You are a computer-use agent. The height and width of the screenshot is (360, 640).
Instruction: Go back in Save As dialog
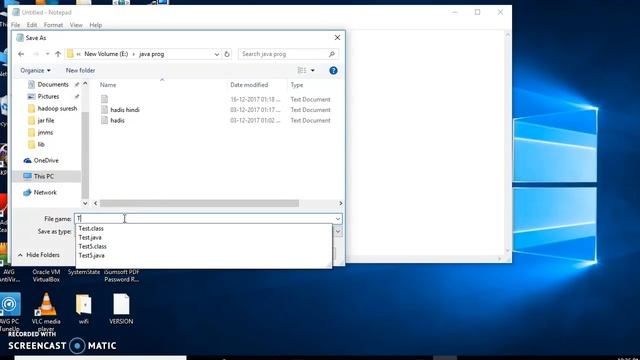click(x=21, y=54)
